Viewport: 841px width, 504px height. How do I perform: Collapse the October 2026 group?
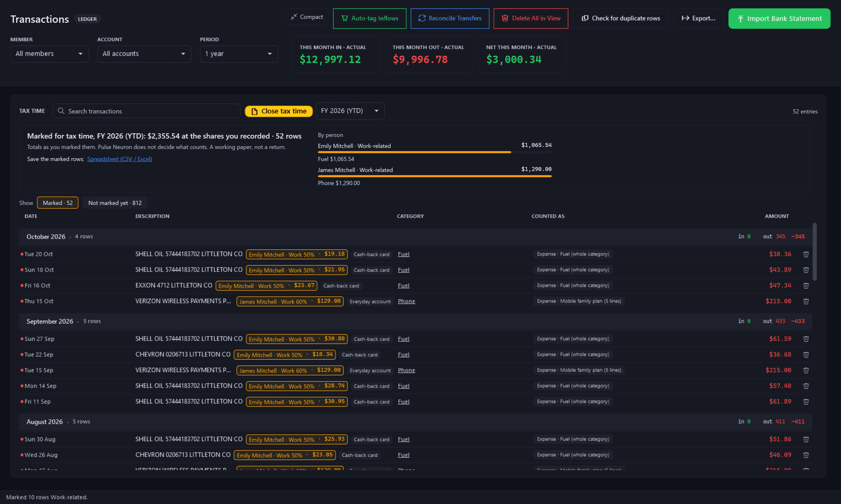click(416, 236)
